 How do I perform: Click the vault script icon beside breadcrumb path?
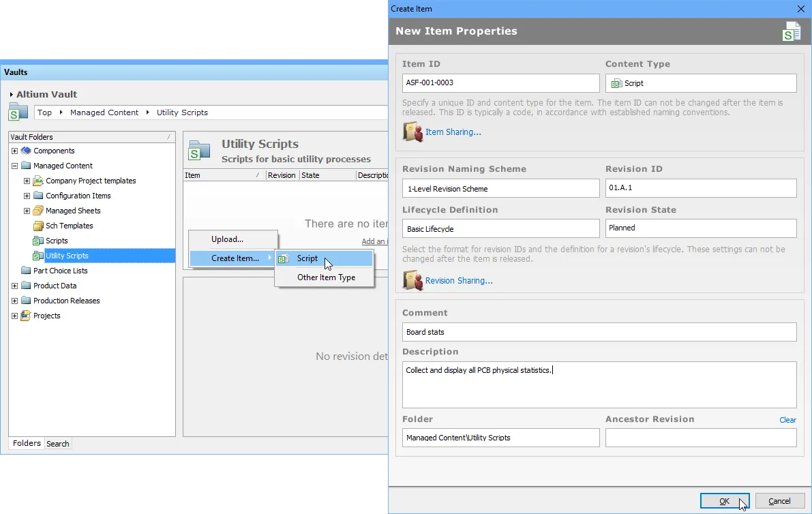pos(18,112)
